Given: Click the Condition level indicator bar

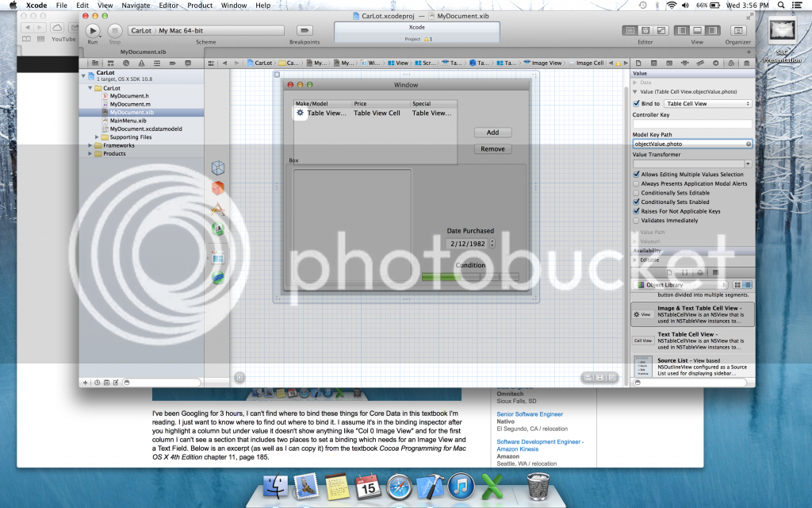Looking at the screenshot, I should (470, 277).
